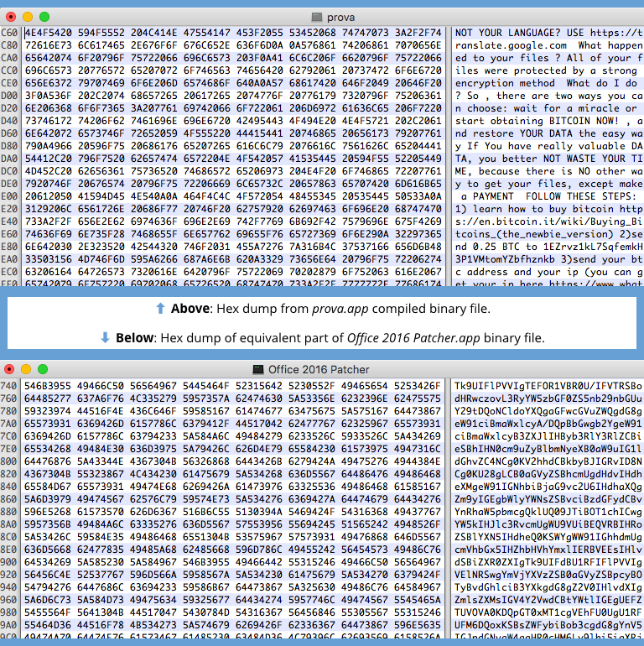The width and height of the screenshot is (644, 646).
Task: Select ASCII line "iles were protected by a strong"
Action: [546, 70]
